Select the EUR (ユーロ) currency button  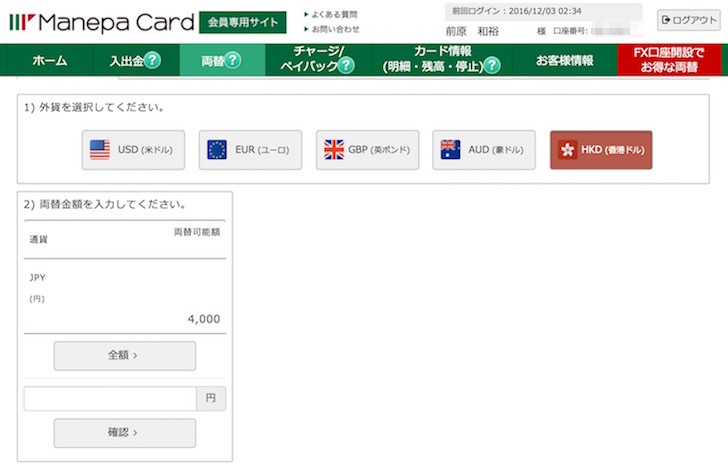[x=250, y=150]
